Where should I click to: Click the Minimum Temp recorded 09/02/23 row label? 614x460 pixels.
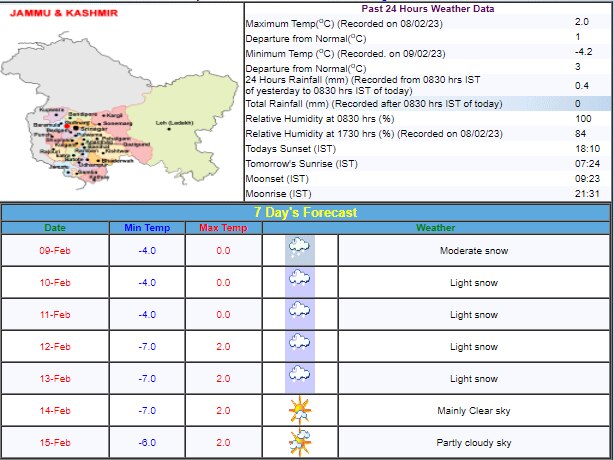345,53
